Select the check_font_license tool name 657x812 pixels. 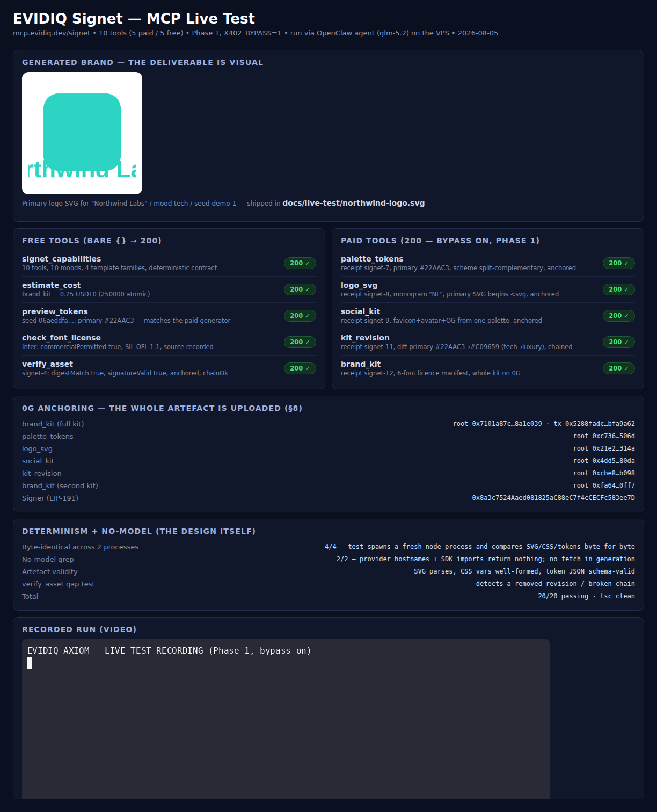61,338
